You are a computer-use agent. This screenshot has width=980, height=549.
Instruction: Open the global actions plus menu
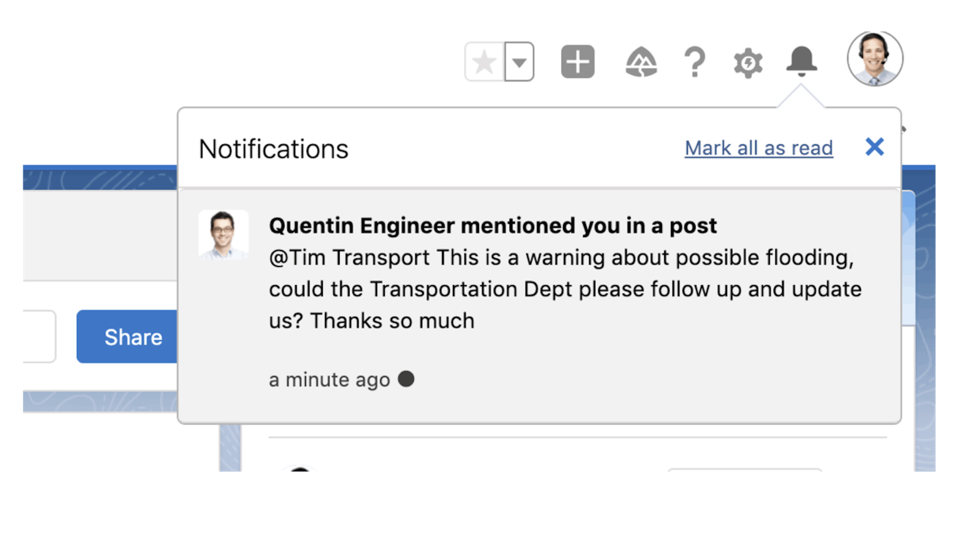(x=577, y=62)
